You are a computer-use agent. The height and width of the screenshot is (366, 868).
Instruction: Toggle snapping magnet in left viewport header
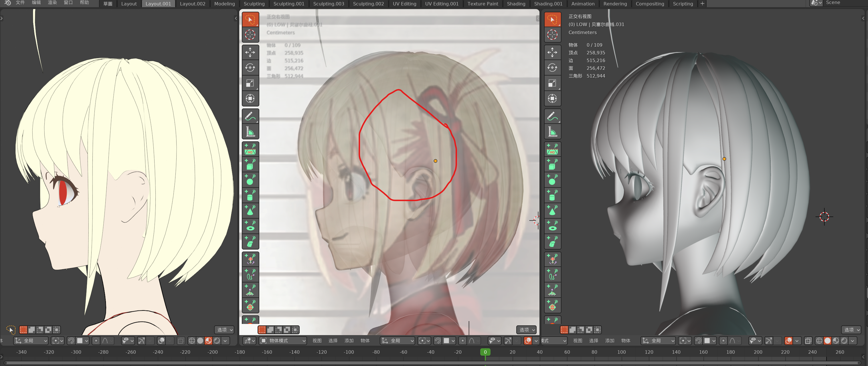[x=71, y=341]
